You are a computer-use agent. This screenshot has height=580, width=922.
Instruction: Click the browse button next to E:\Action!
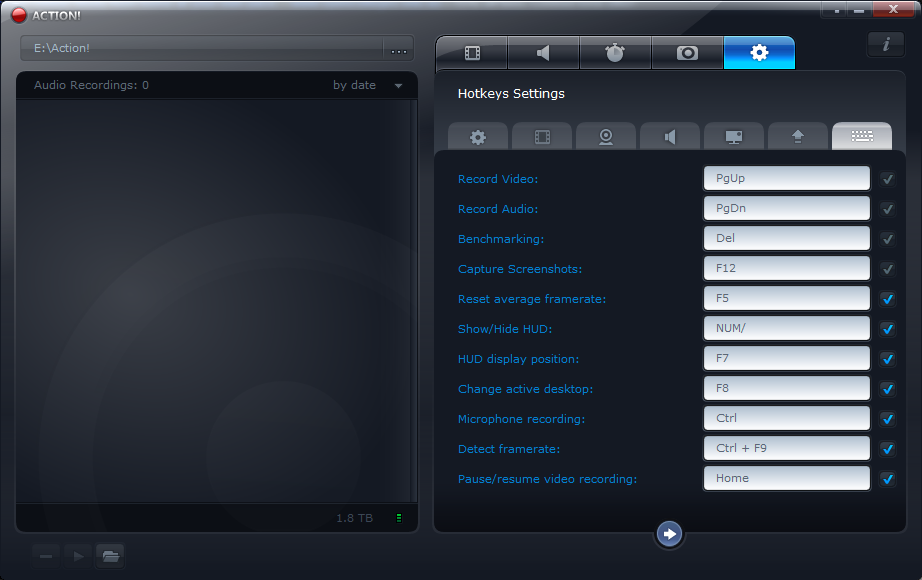tap(399, 49)
